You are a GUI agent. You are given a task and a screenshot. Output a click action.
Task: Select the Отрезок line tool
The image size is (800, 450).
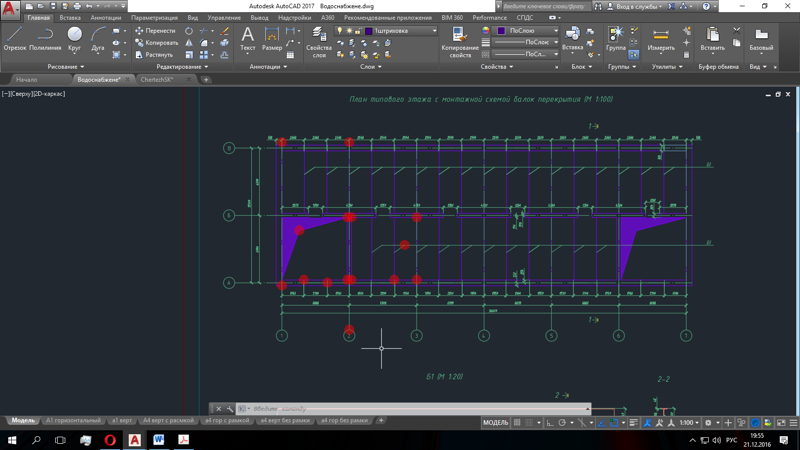[x=14, y=39]
